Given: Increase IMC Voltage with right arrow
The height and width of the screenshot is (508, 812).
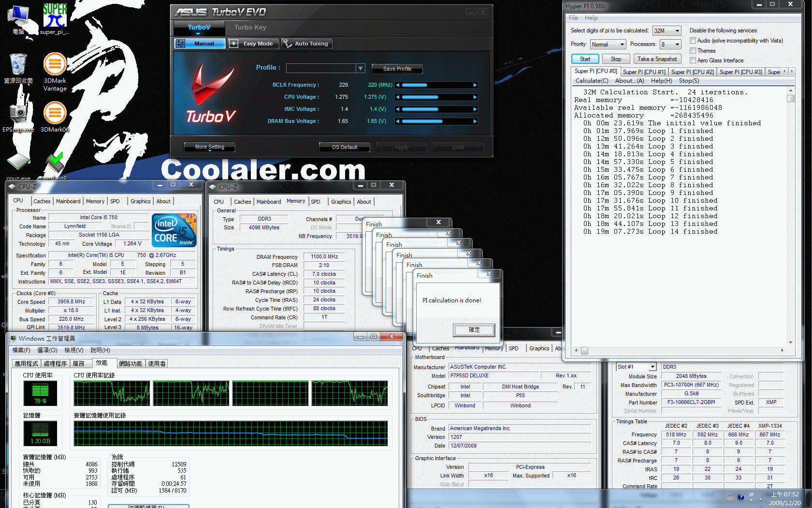Looking at the screenshot, I should point(475,109).
